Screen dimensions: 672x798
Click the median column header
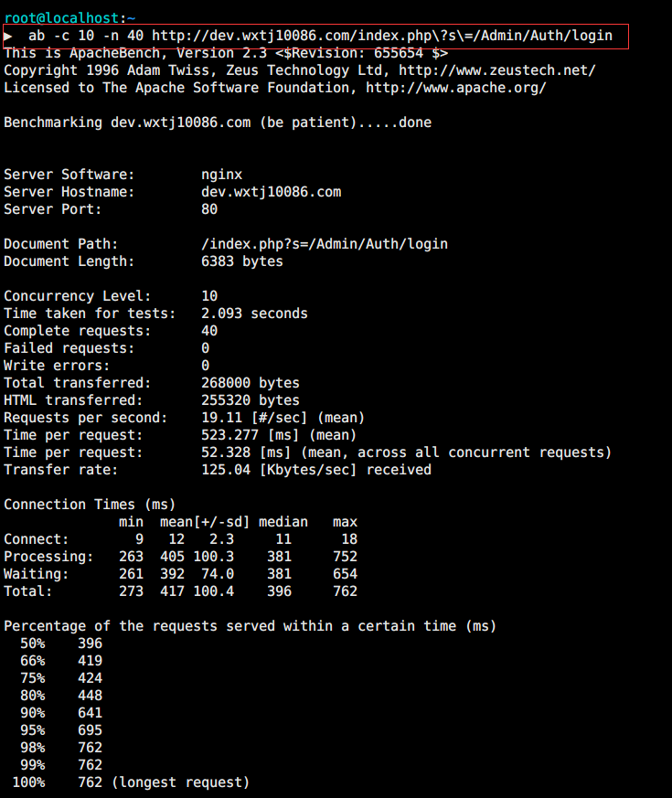[x=283, y=522]
